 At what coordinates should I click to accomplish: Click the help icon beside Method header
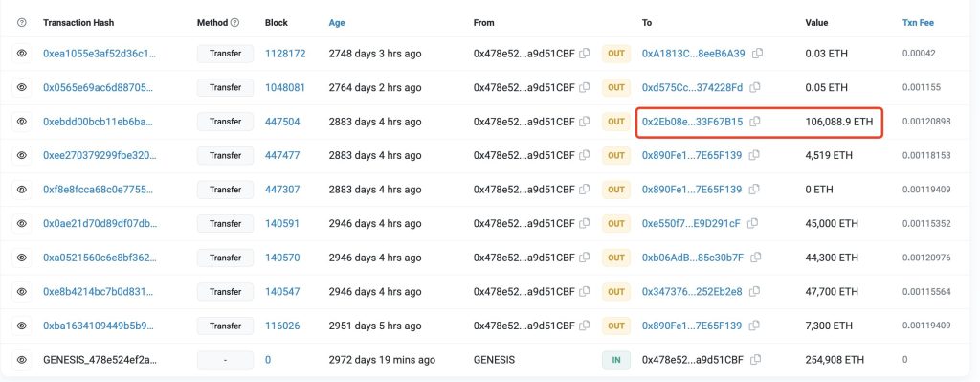[235, 23]
